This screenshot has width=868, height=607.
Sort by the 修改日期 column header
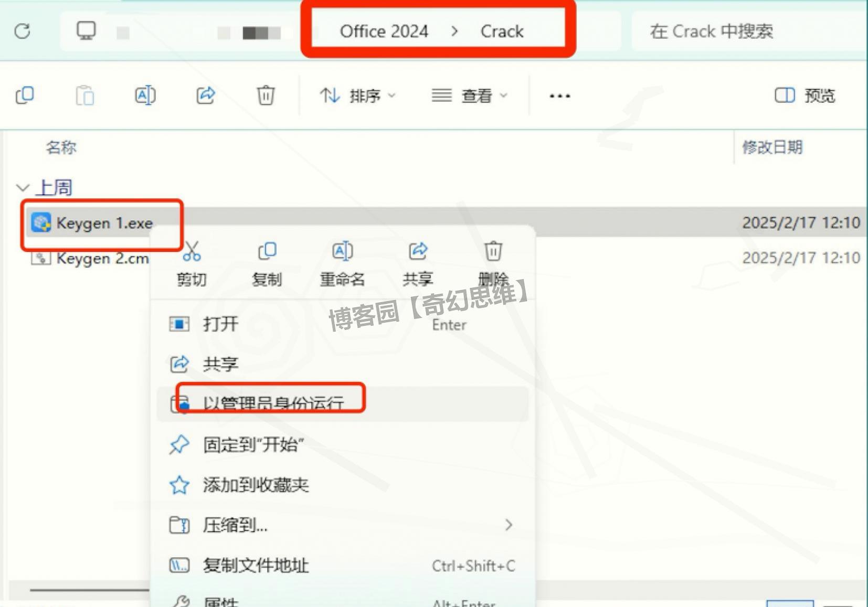(772, 147)
